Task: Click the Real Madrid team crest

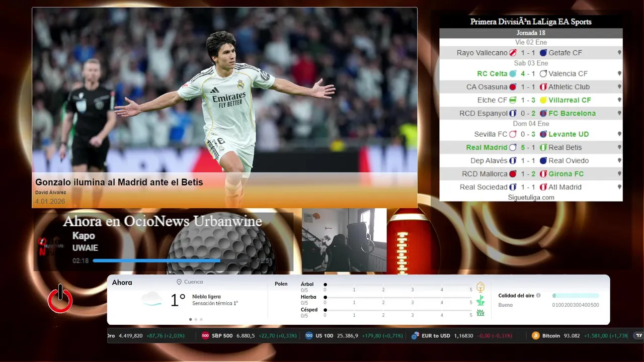Action: 513,147
